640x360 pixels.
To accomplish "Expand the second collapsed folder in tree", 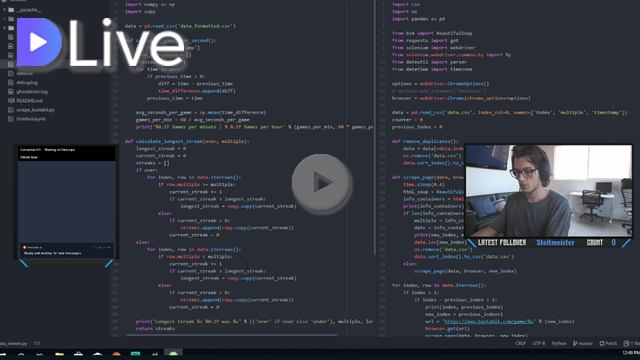I will pos(4,19).
